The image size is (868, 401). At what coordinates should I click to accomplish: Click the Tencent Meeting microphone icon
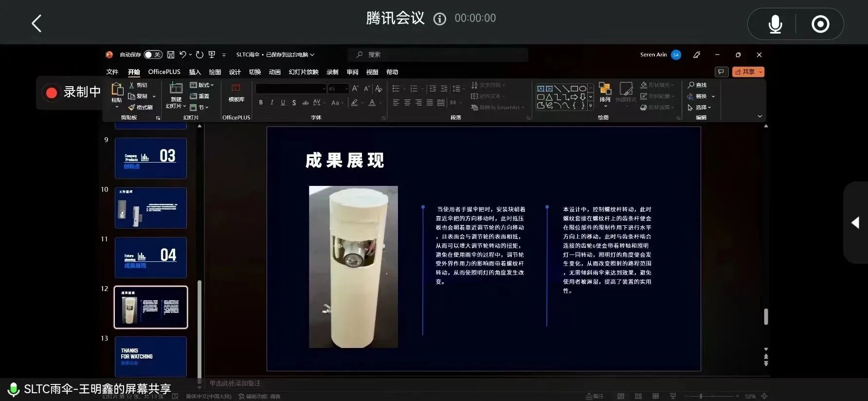pyautogui.click(x=775, y=24)
